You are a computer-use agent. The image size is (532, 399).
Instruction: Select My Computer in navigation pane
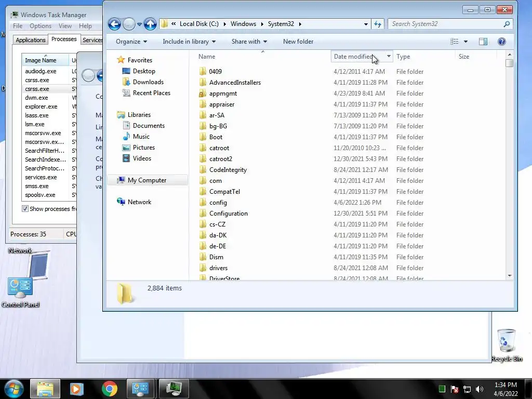pos(147,180)
